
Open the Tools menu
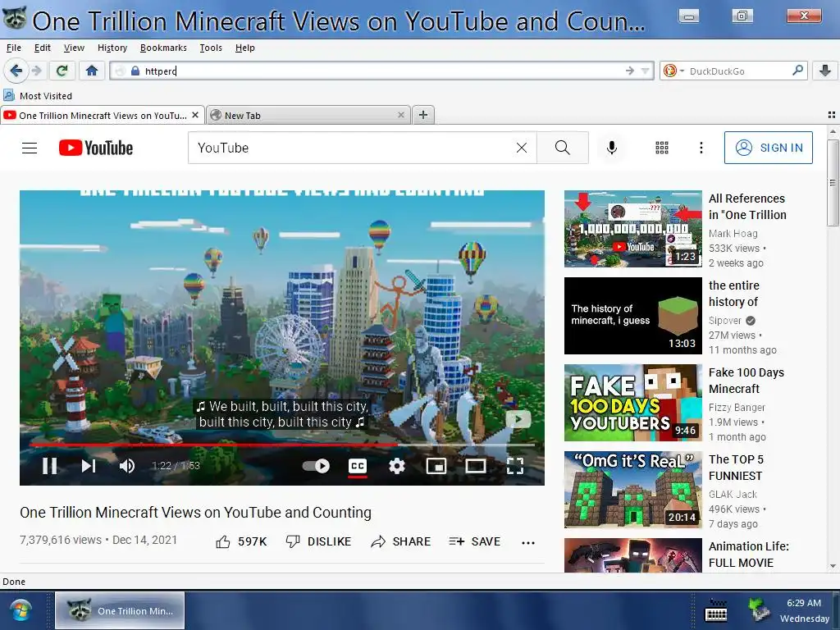211,48
